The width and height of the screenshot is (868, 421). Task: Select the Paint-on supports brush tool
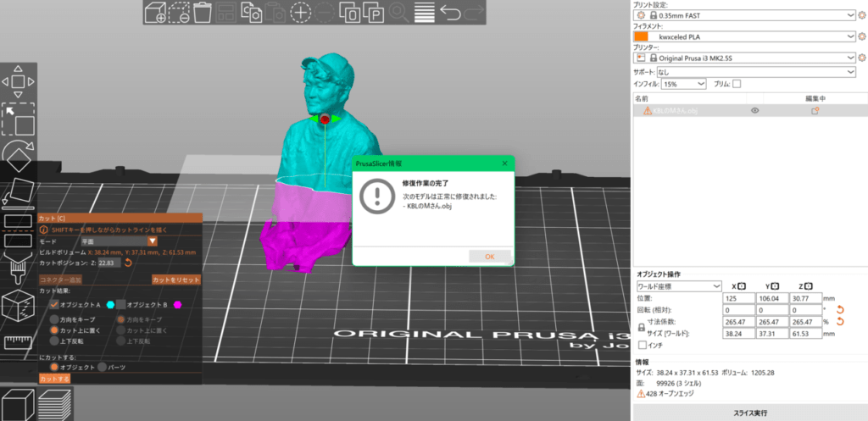[x=18, y=267]
